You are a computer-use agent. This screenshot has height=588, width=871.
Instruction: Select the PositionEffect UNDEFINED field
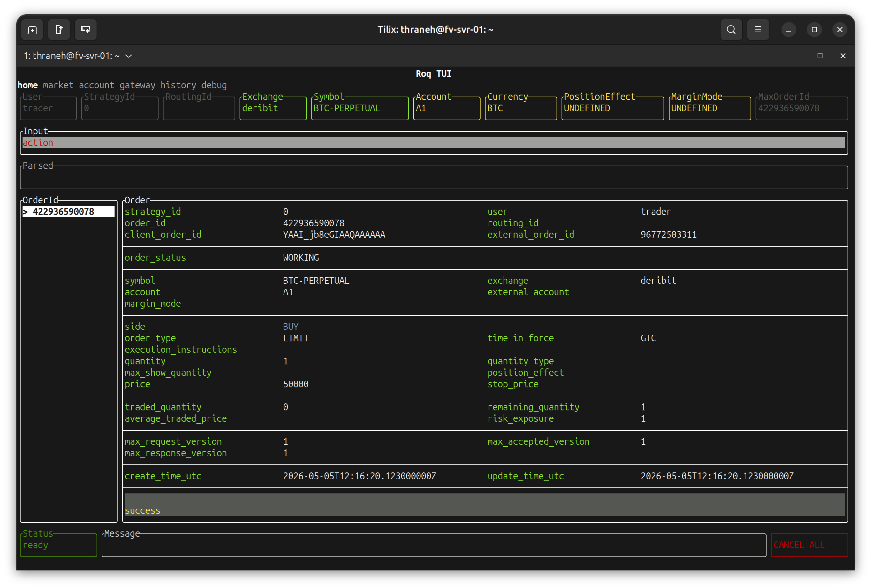tap(613, 108)
